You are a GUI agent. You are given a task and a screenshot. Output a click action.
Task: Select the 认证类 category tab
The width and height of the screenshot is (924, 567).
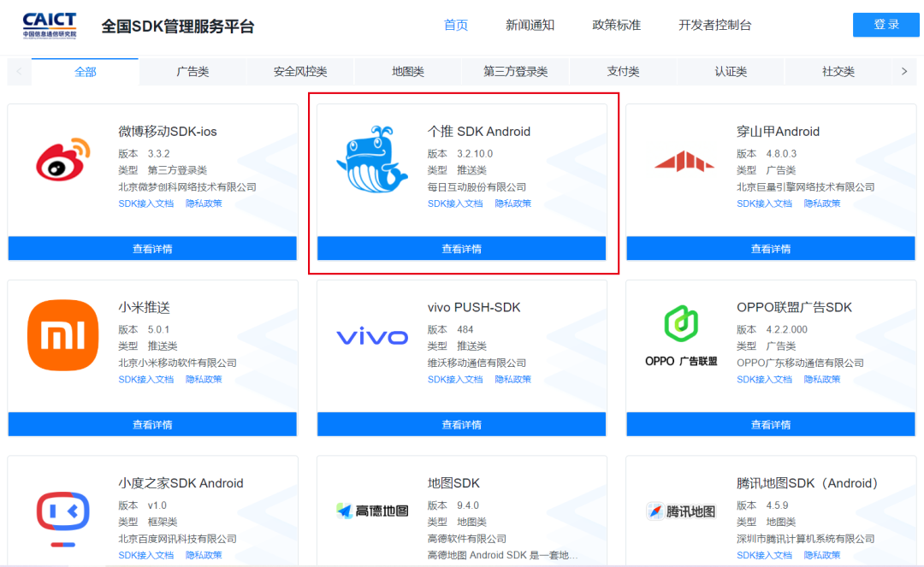coord(731,72)
